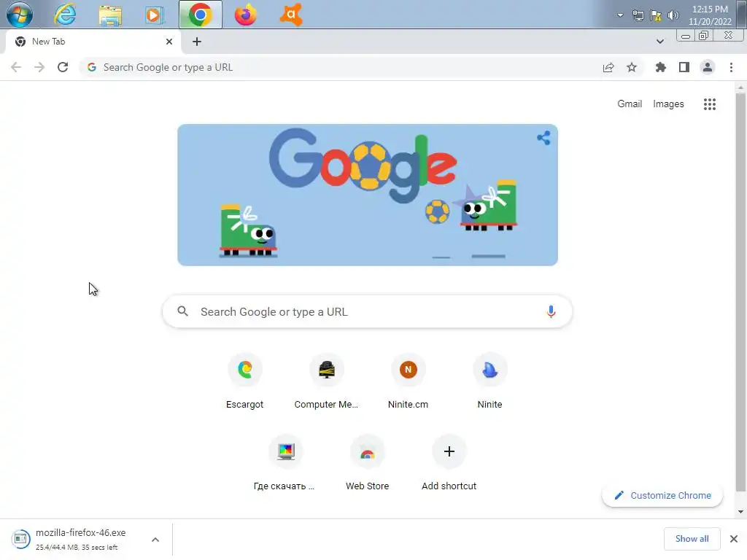Screen dimensions: 747x560
Task: Focus the Google search box
Action: [x=368, y=311]
